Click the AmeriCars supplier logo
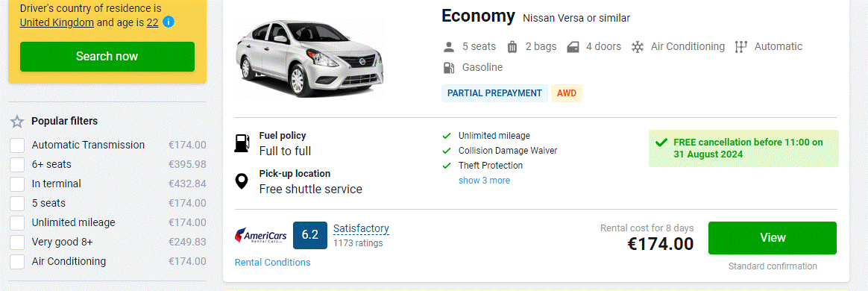Image resolution: width=868 pixels, height=291 pixels. (x=261, y=235)
